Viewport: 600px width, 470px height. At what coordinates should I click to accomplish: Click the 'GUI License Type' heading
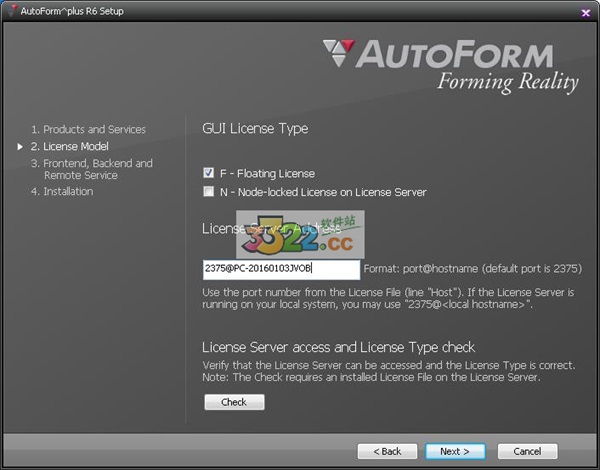point(255,129)
